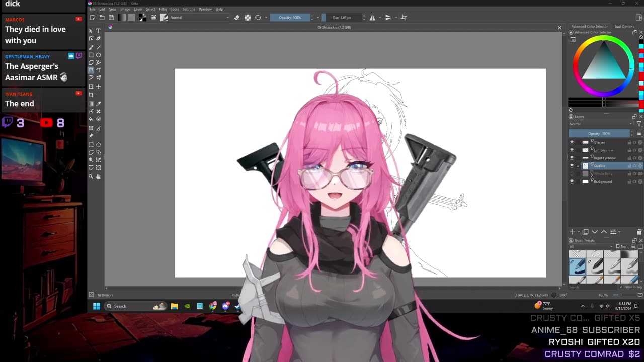Viewport: 644px width, 362px height.
Task: Click the Open file toolbar icon
Action: pos(102,17)
